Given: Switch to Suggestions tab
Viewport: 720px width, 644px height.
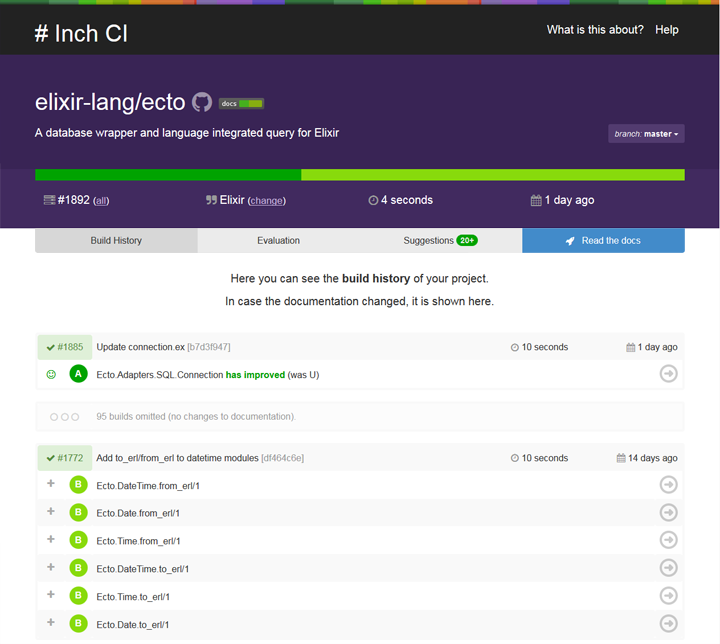Looking at the screenshot, I should [x=440, y=241].
